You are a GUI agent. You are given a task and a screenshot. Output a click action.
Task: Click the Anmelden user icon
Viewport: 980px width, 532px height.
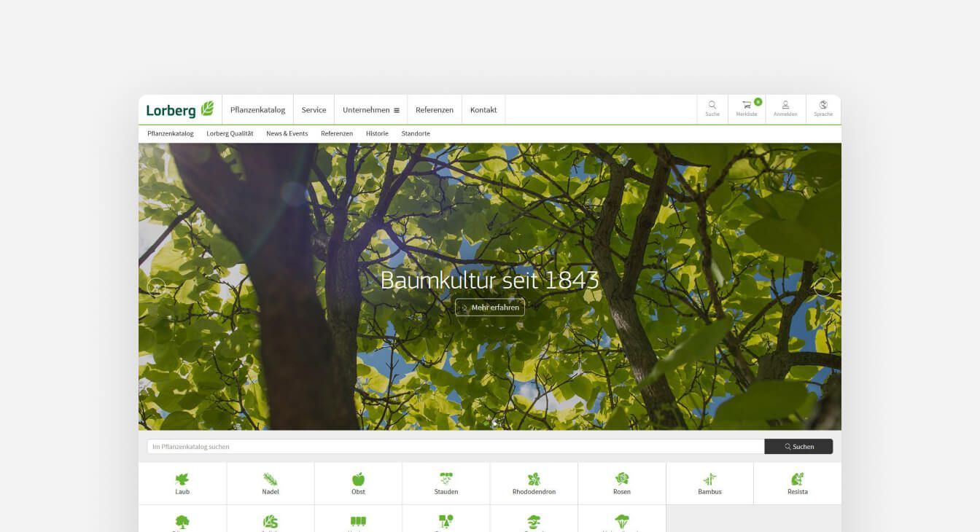click(x=785, y=105)
